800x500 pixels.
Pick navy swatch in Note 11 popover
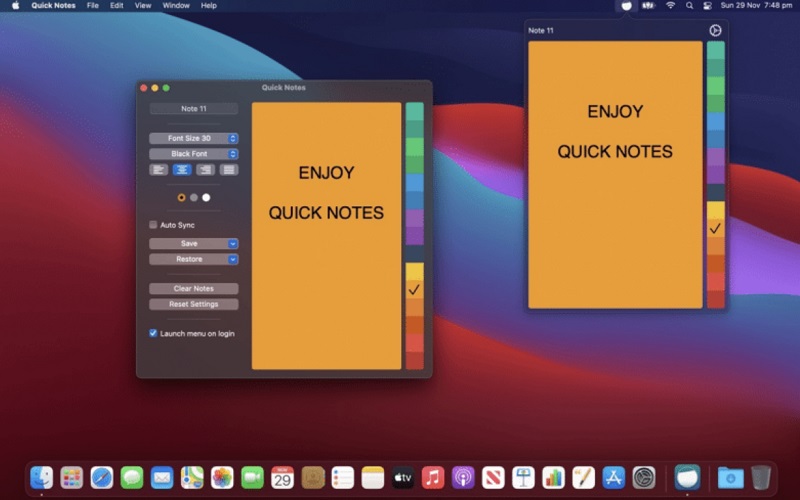coord(715,192)
